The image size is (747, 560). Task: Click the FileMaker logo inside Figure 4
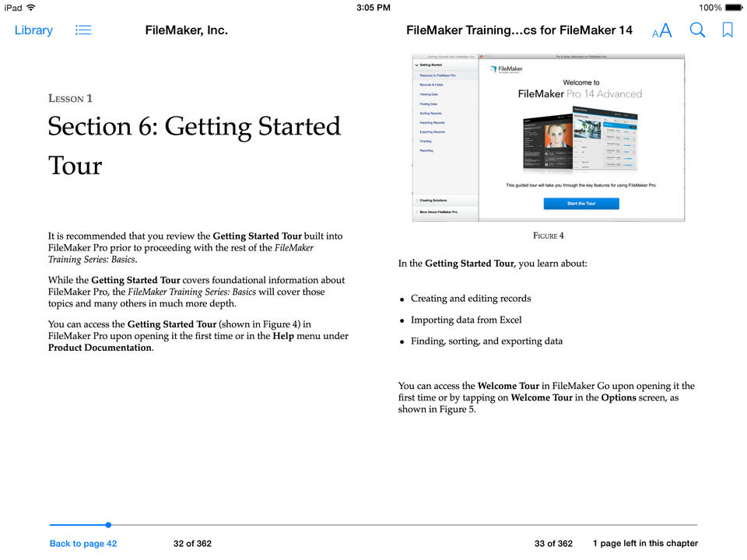(507, 69)
